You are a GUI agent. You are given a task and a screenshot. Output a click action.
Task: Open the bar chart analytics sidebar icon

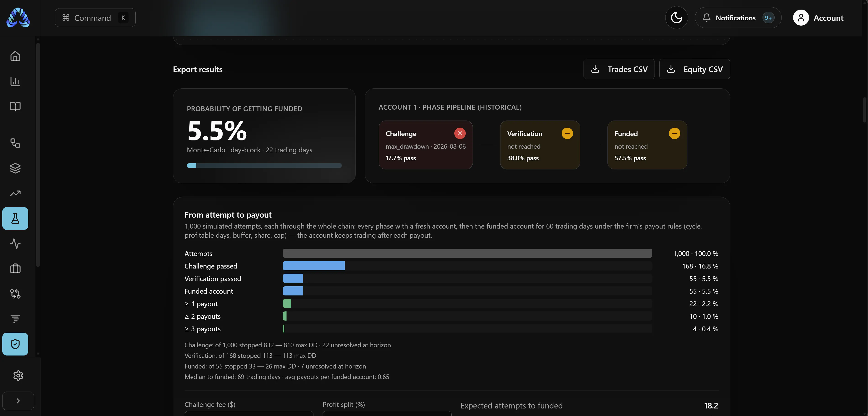tap(15, 81)
